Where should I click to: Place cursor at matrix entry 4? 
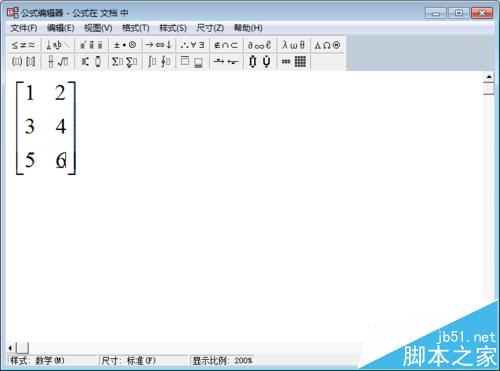61,126
